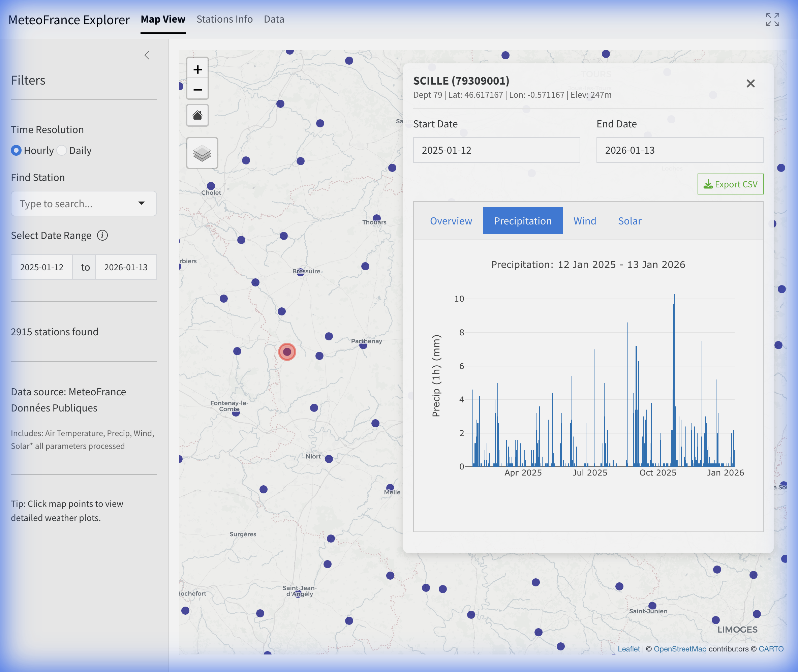Open the map layers control
Screen dimensions: 798x672
click(202, 153)
